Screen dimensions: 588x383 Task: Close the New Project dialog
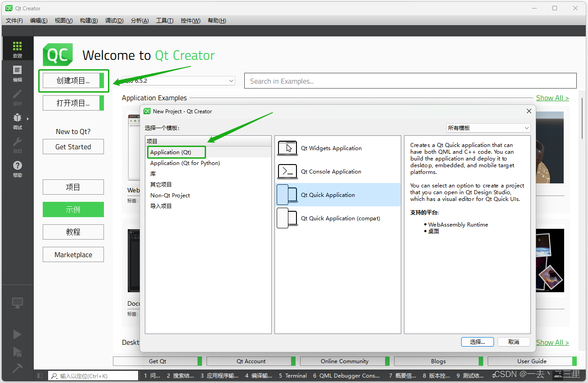[529, 111]
